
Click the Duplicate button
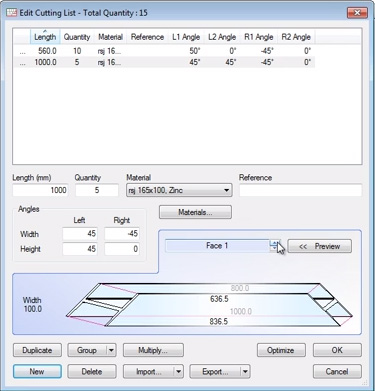click(37, 350)
